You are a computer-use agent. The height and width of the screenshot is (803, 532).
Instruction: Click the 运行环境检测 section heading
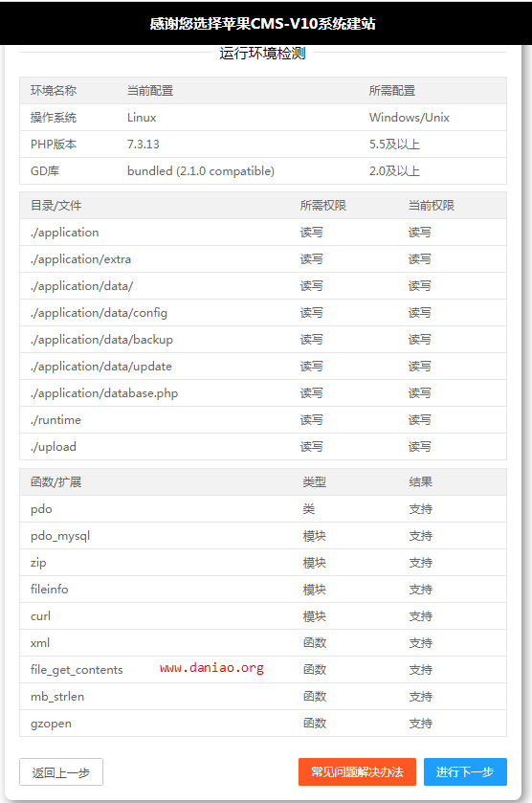click(263, 54)
